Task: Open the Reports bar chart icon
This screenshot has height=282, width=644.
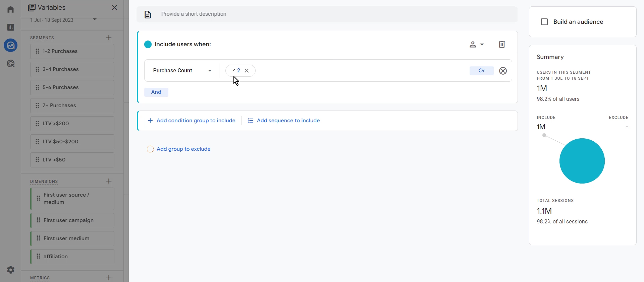Action: (x=11, y=27)
